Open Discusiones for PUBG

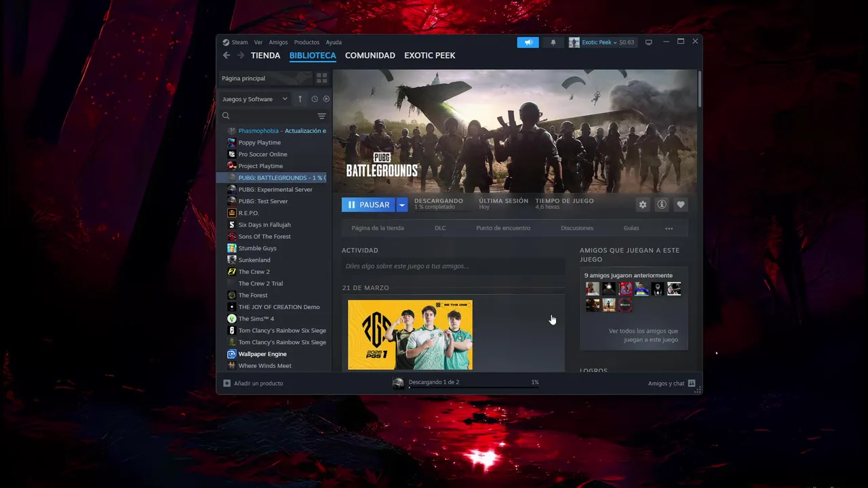577,228
